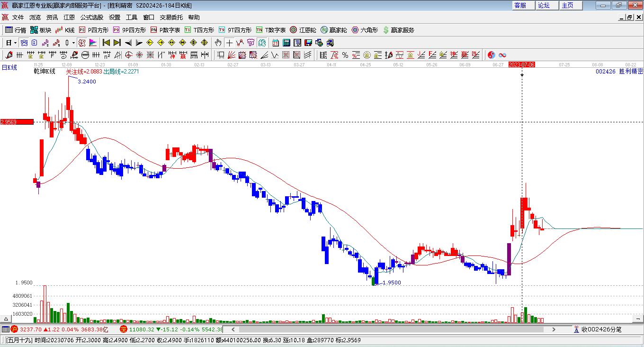This screenshot has height=347, width=644.
Task: Click the Shanghai index 3237.70 readout
Action: pos(31,329)
